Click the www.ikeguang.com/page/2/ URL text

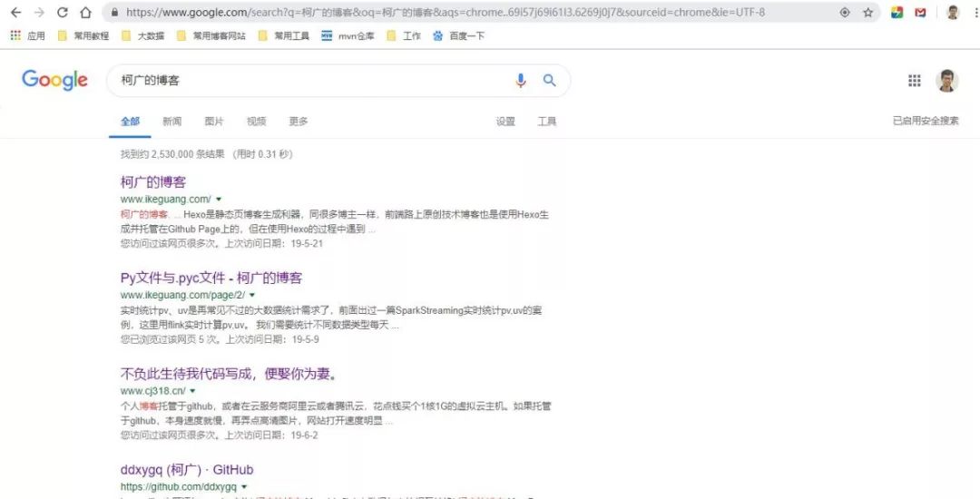[182, 295]
